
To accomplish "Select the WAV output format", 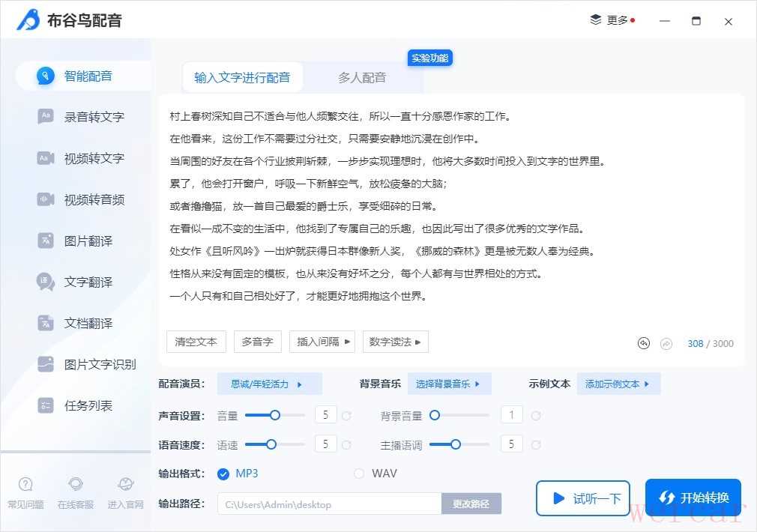I will coord(359,474).
